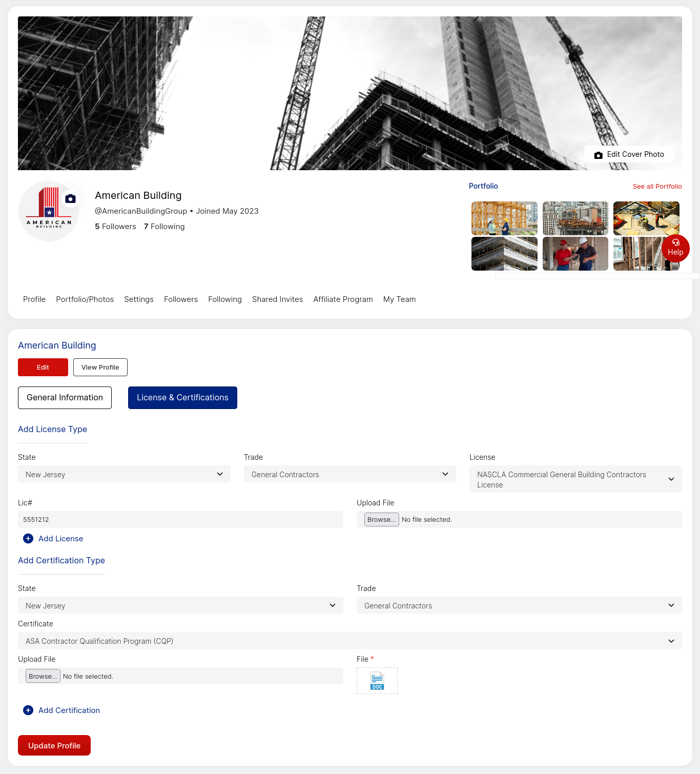The height and width of the screenshot is (774, 700).
Task: Follow the See all Portfolio link
Action: [x=657, y=186]
